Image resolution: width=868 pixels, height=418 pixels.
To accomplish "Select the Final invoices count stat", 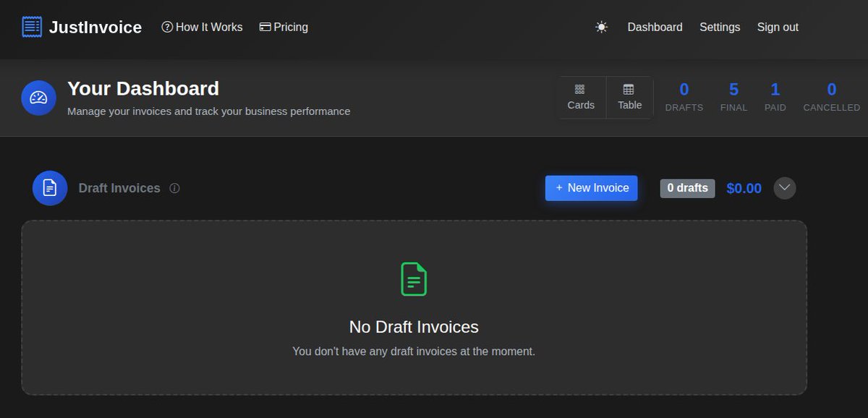I will (x=733, y=98).
